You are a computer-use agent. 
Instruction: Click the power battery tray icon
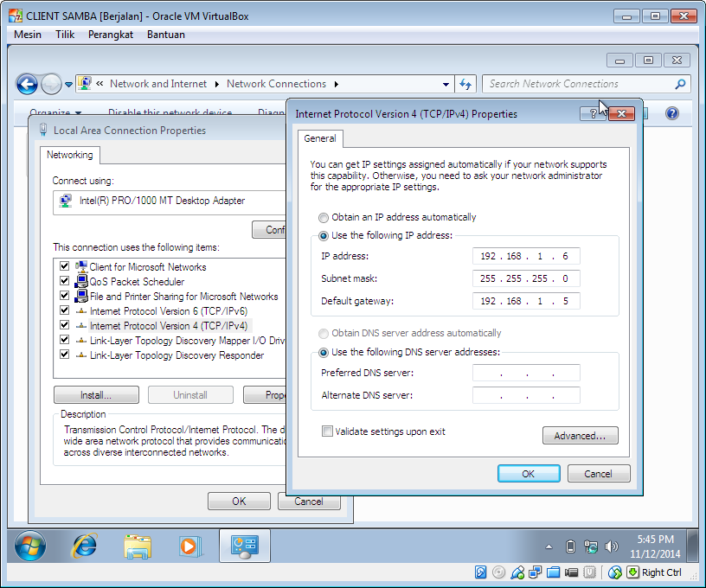tap(570, 546)
